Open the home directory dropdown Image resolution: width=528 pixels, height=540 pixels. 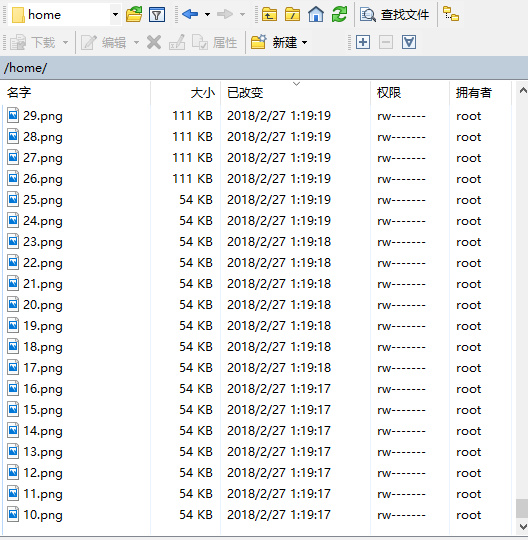click(x=115, y=14)
